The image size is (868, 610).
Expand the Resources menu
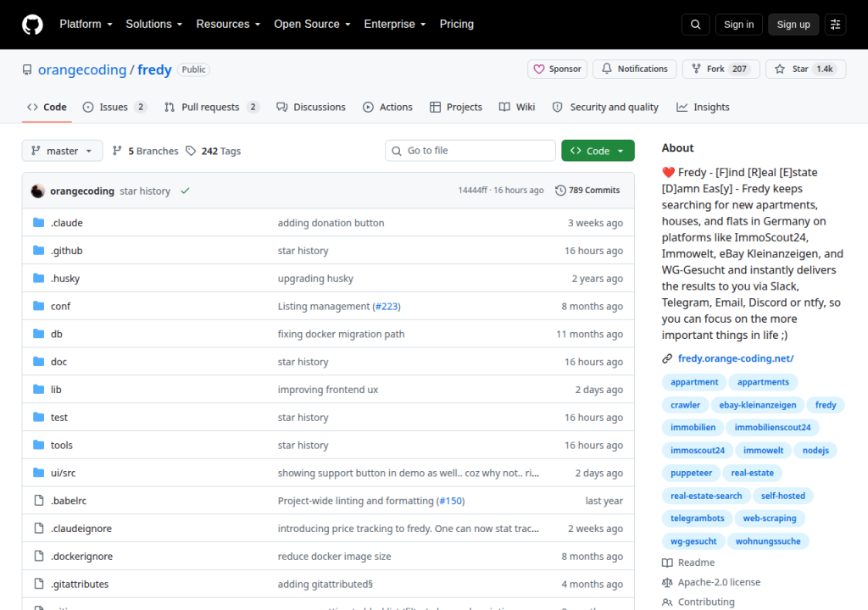[x=228, y=25]
